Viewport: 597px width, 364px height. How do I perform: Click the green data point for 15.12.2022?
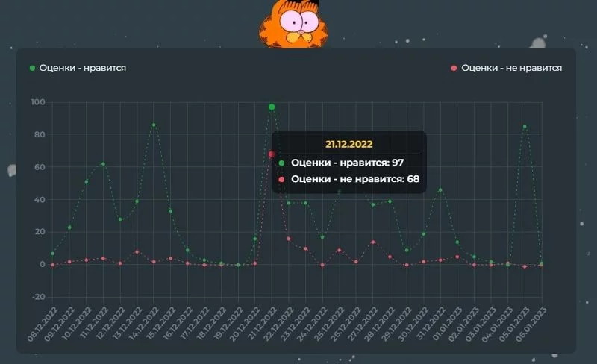click(x=171, y=211)
